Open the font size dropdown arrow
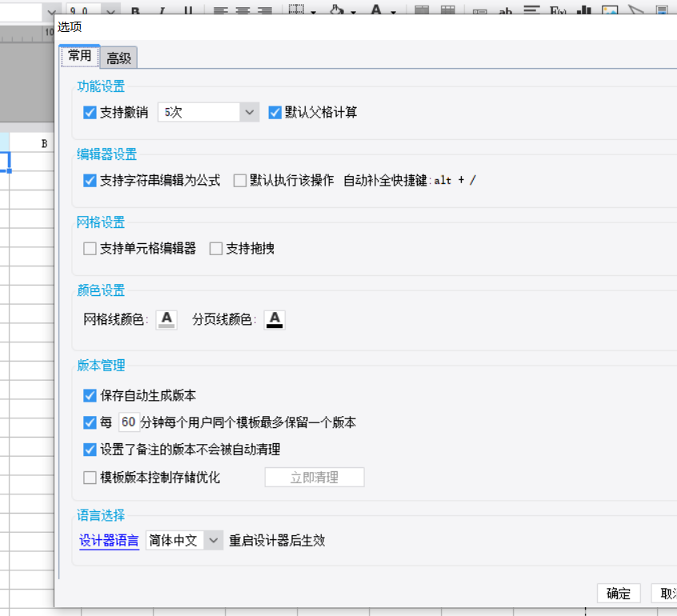Screen dimensions: 677x616 click(x=110, y=11)
